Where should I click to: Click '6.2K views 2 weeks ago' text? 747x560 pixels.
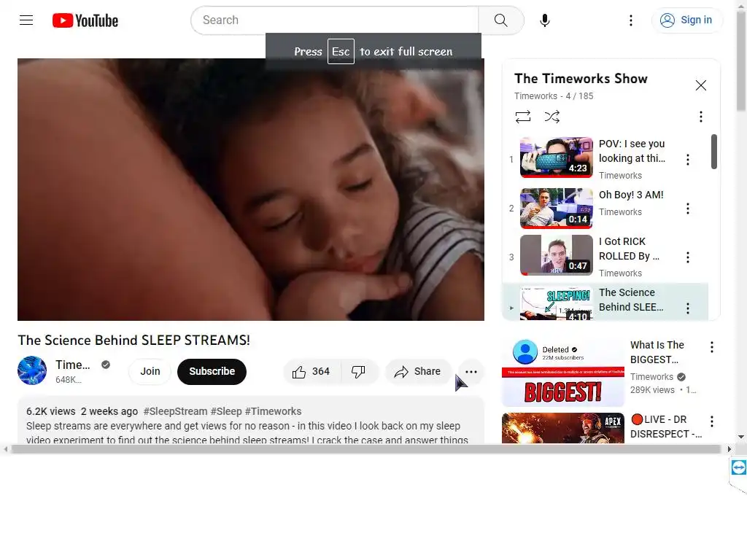pos(82,411)
